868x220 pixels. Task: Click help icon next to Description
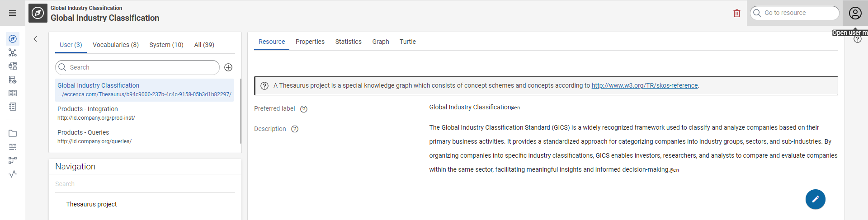coord(295,129)
